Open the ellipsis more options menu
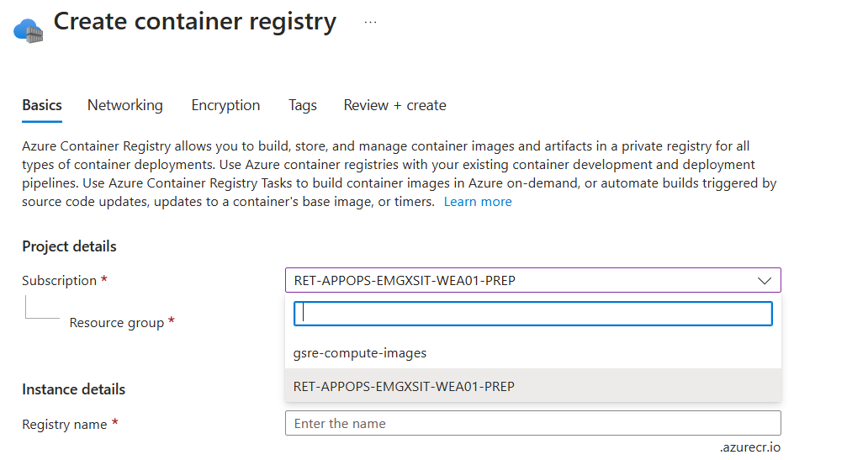 (370, 22)
